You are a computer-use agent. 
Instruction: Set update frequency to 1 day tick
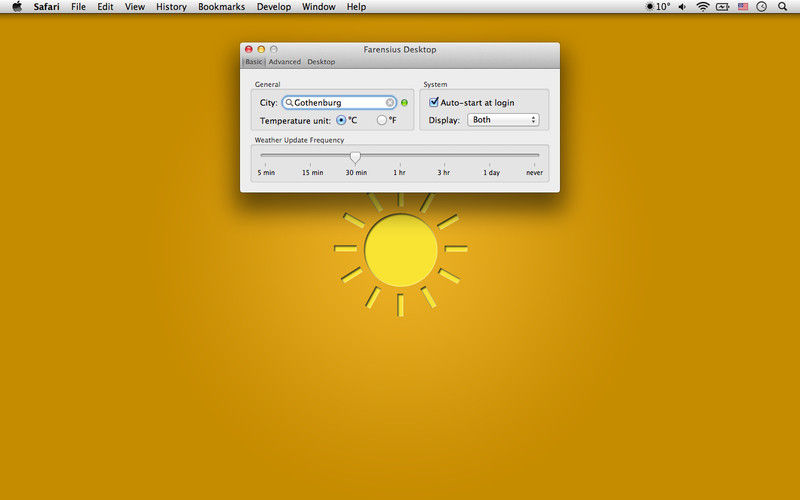[489, 165]
